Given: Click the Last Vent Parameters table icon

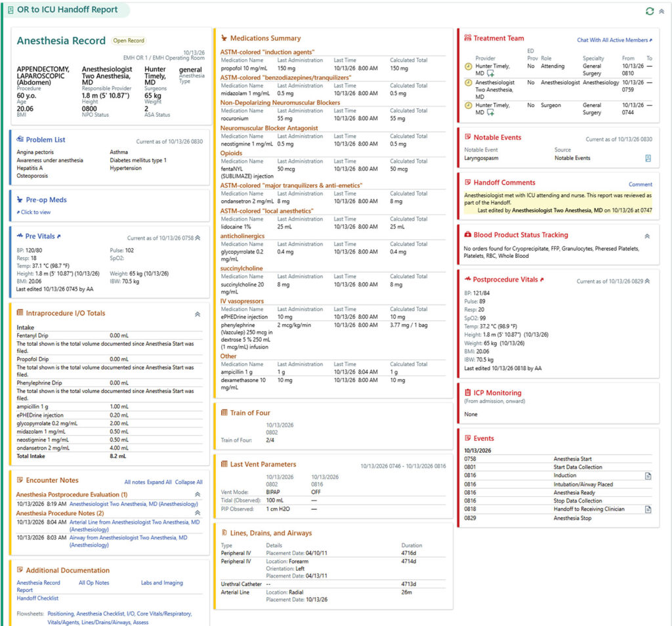Looking at the screenshot, I should 224,464.
